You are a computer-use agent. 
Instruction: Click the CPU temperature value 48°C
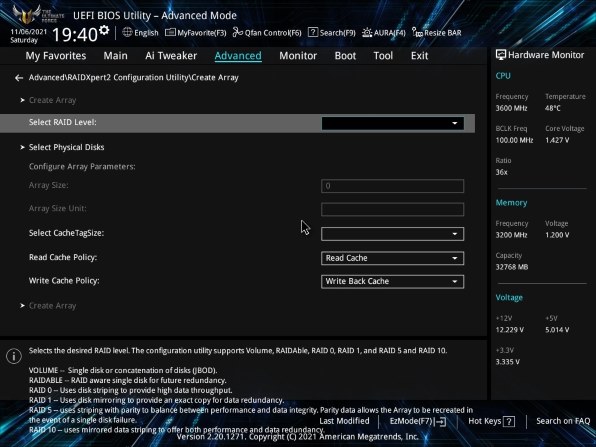pyautogui.click(x=553, y=108)
